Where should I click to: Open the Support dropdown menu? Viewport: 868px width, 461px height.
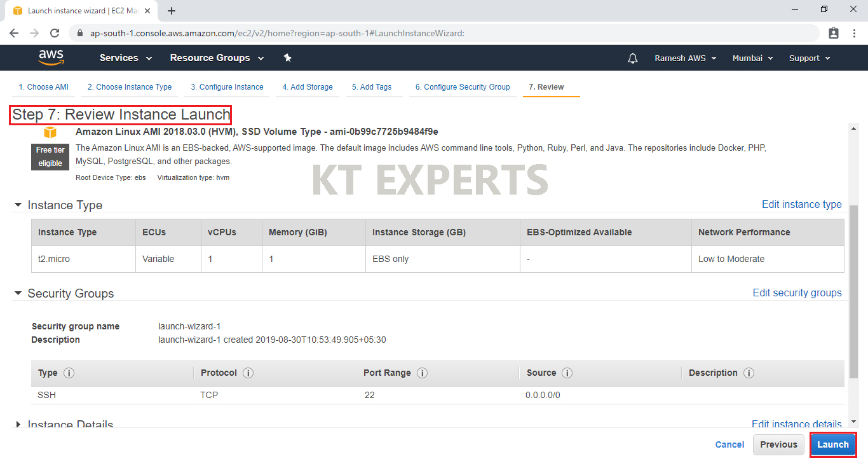pos(810,58)
